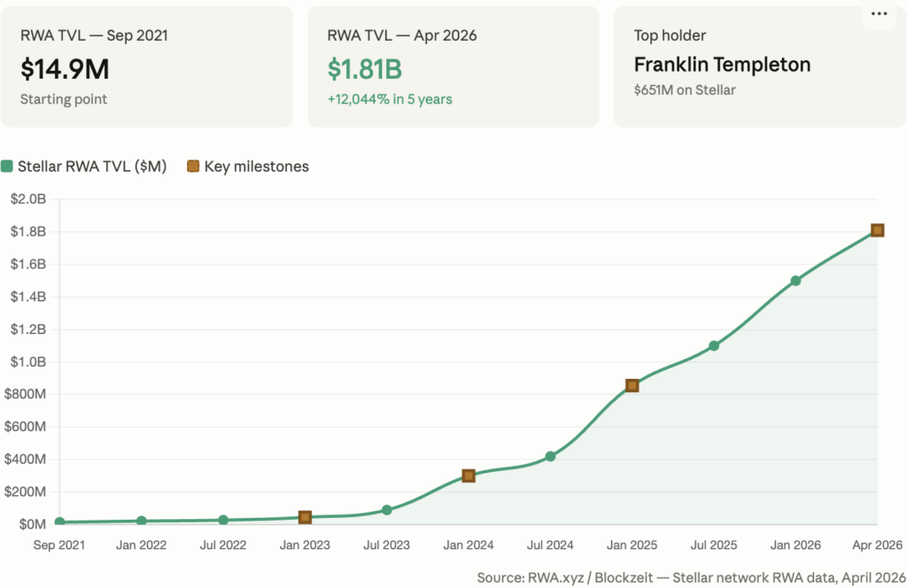Screen dimensions: 907x588
Task: Select the Jan 2025 milestone marker
Action: pyautogui.click(x=632, y=385)
